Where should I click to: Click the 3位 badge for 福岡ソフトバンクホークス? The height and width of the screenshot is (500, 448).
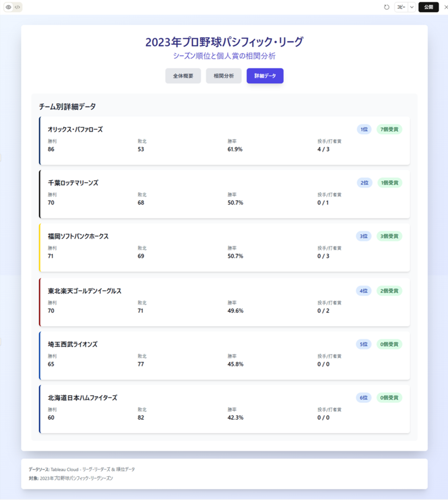pos(364,236)
